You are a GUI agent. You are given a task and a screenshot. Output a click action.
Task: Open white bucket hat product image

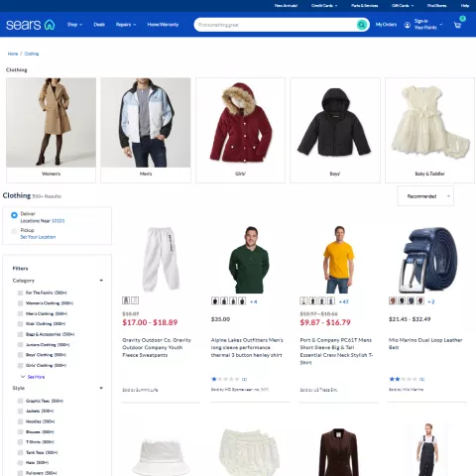tap(161, 458)
